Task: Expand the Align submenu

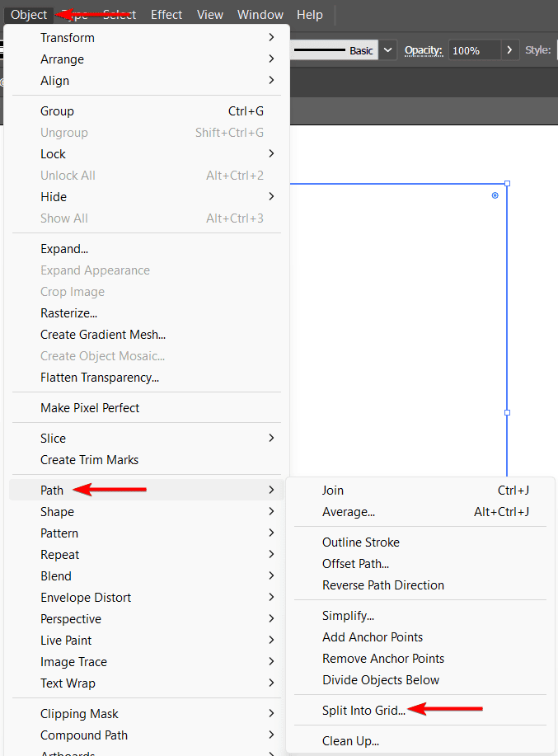Action: pos(56,80)
